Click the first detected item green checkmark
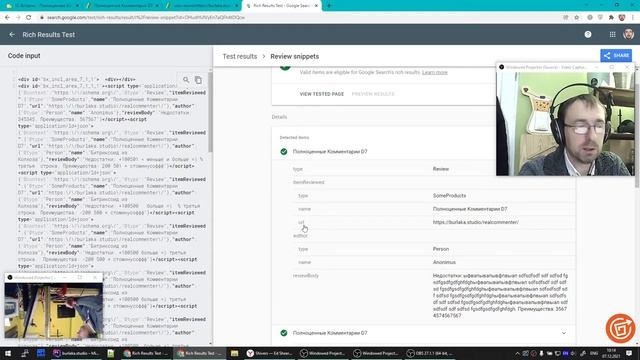 pyautogui.click(x=284, y=151)
